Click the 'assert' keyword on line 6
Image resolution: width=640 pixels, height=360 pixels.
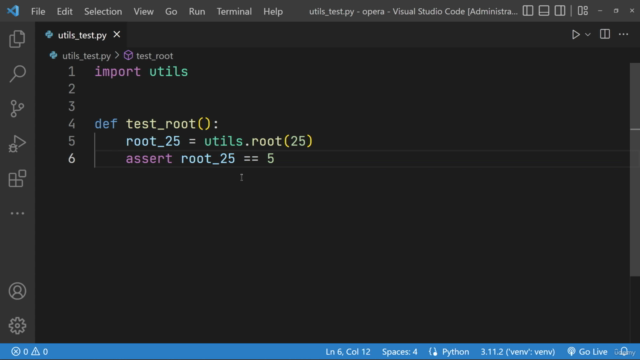tap(149, 158)
